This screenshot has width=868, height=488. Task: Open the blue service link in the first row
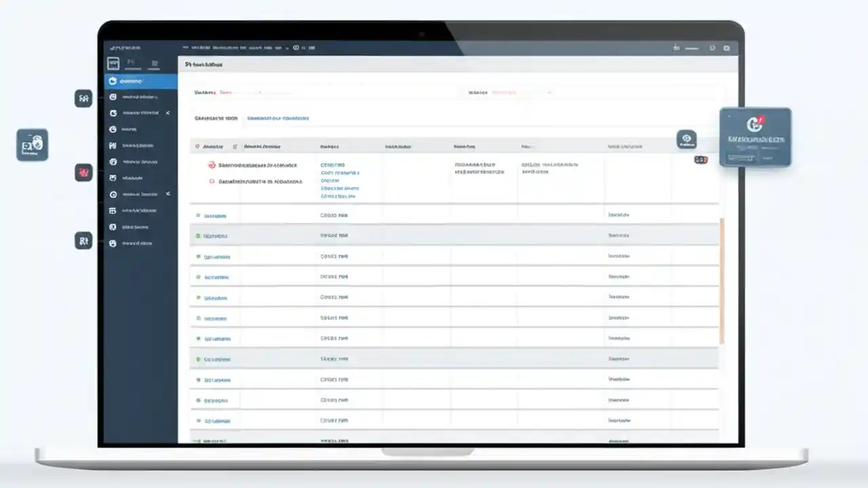coord(333,164)
